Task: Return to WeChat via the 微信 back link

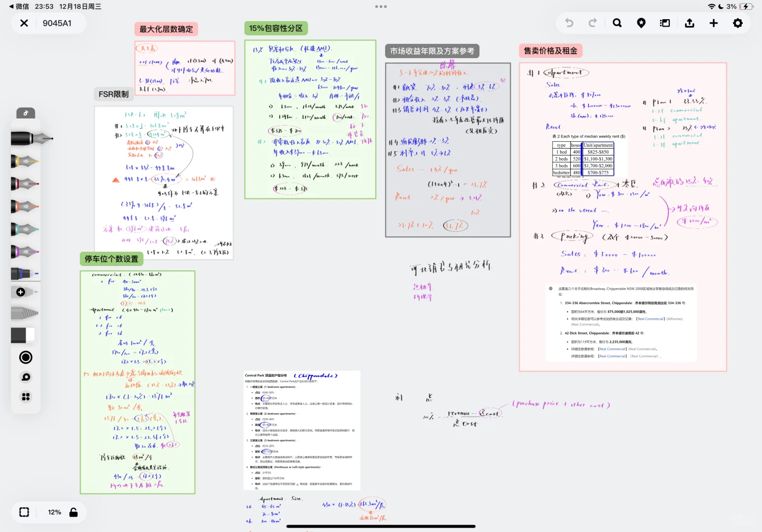Action: pos(19,6)
